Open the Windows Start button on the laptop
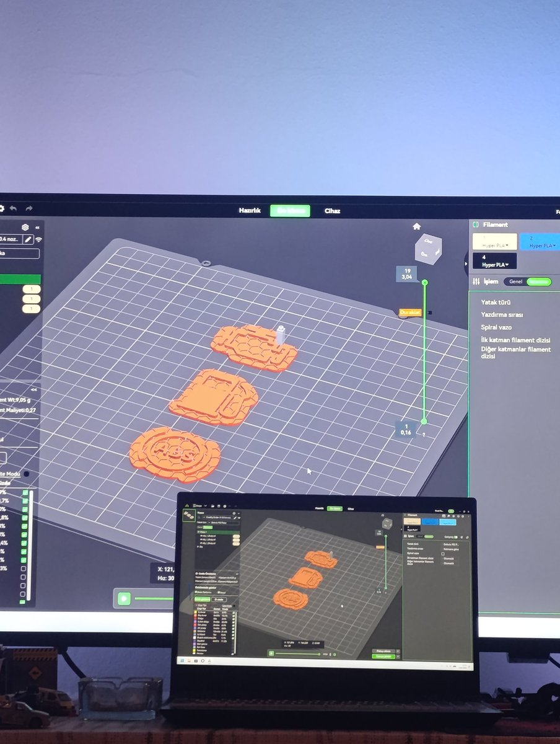This screenshot has width=560, height=744. click(x=182, y=661)
